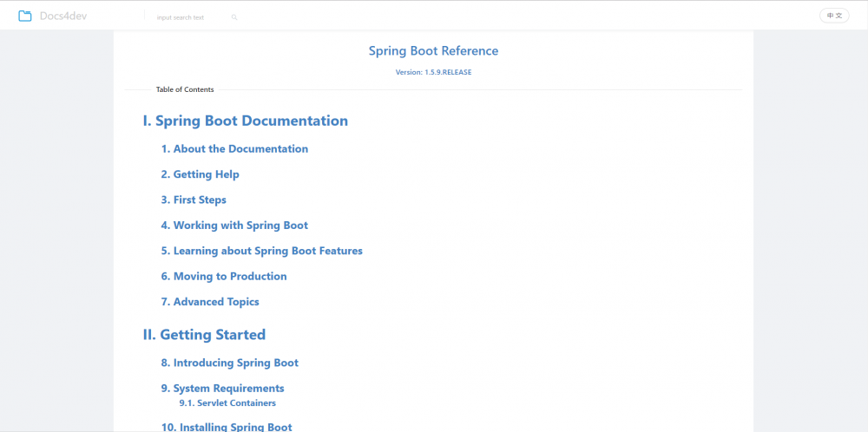Click the Docs4dev brand name text
Screen dimensions: 868x432
(x=63, y=16)
